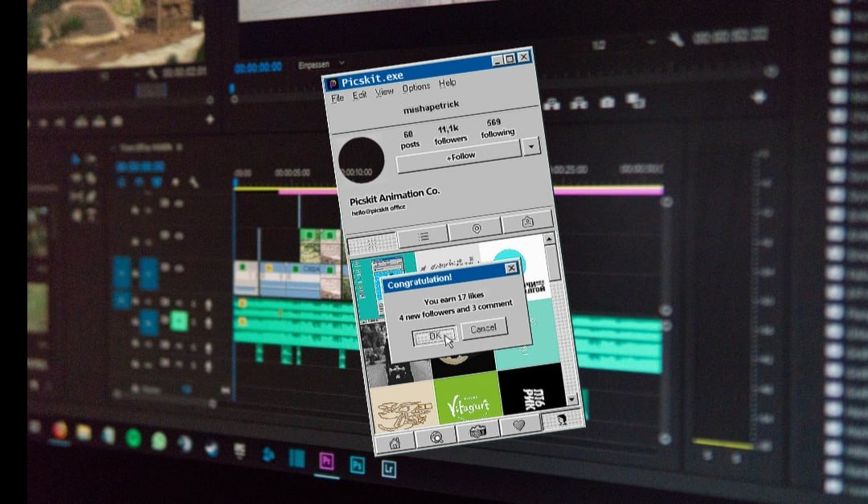Click the Home icon in bottom bar

coord(395,443)
